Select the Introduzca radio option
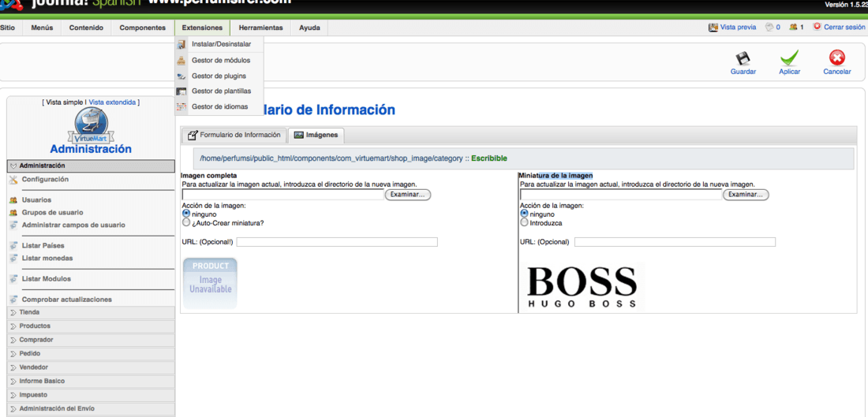This screenshot has height=417, width=868. pyautogui.click(x=524, y=222)
